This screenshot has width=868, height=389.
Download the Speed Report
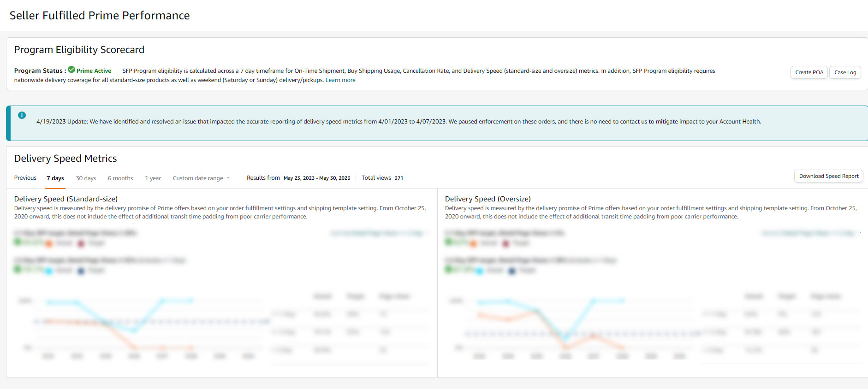click(x=829, y=176)
